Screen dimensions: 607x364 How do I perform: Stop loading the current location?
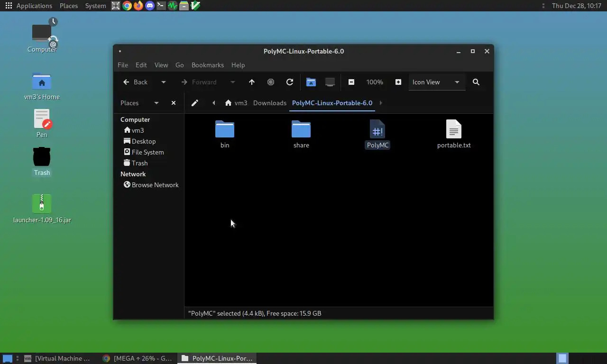tap(271, 82)
